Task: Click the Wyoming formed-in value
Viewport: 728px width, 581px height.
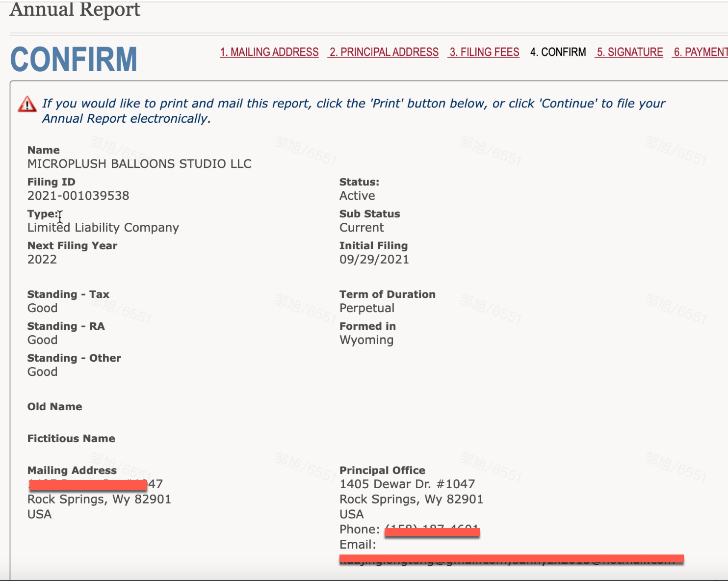Action: [366, 340]
